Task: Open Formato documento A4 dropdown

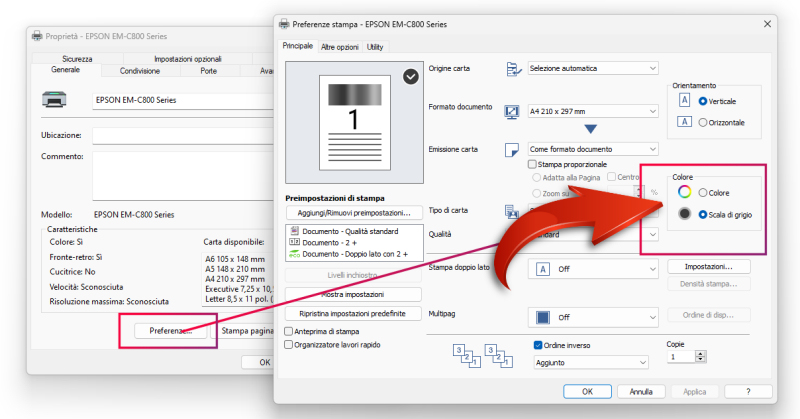Action: [x=593, y=111]
